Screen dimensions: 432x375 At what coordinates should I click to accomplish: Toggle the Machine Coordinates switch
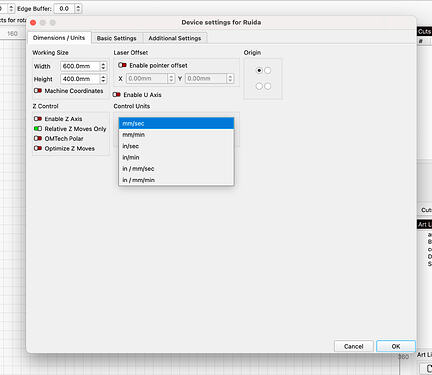[x=38, y=91]
